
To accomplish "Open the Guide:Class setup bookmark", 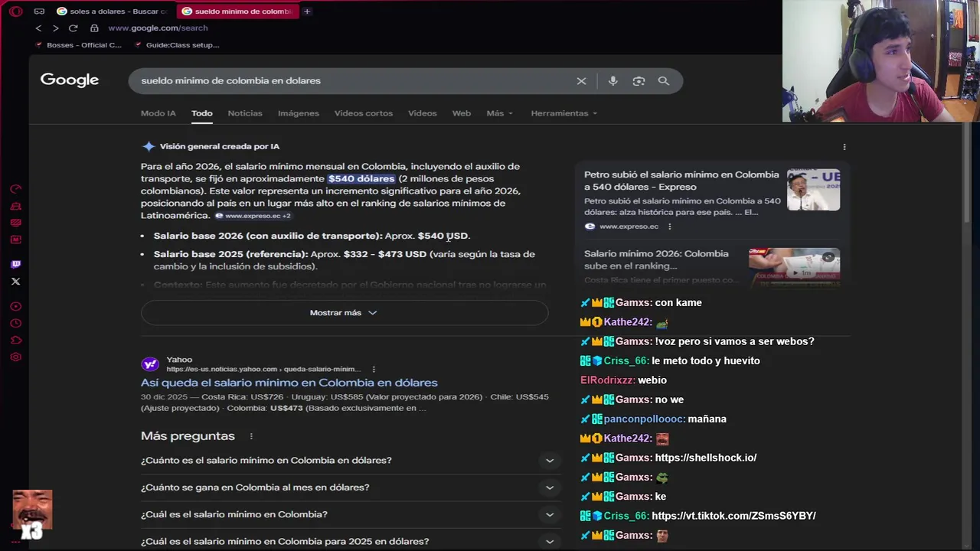I will pos(177,45).
